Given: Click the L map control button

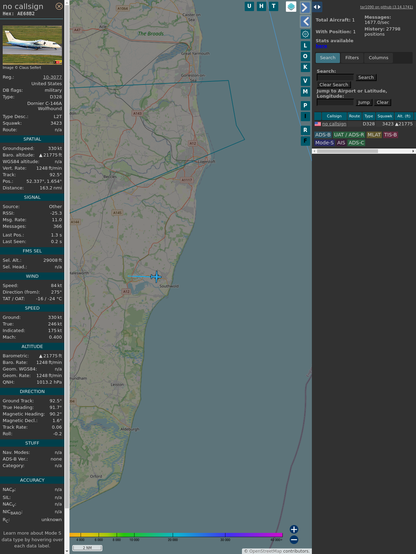Looking at the screenshot, I should click(305, 46).
